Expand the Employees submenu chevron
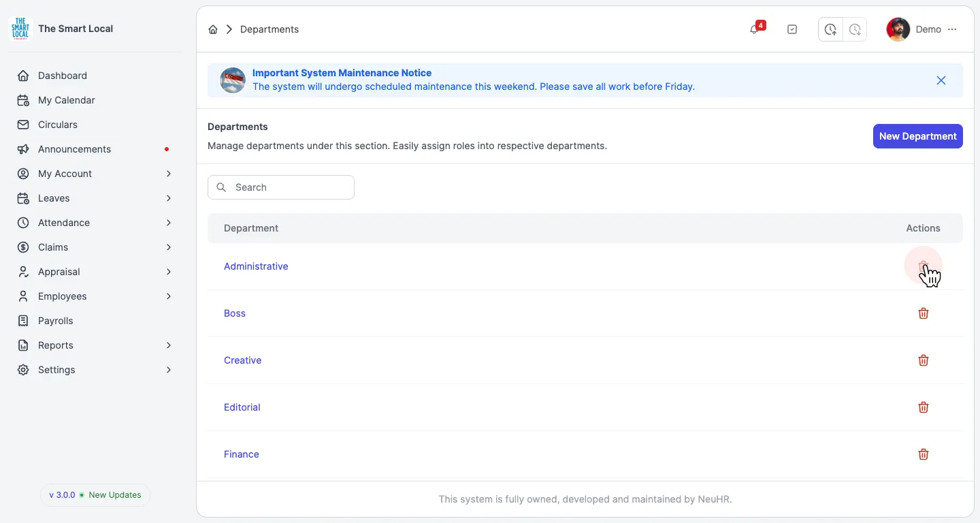Screen dimensions: 980x523 [x=169, y=296]
